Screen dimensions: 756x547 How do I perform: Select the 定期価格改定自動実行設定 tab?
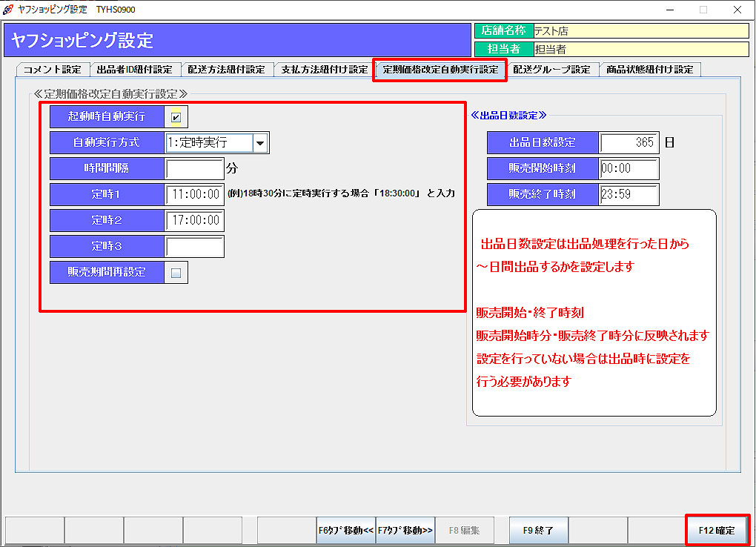[440, 70]
